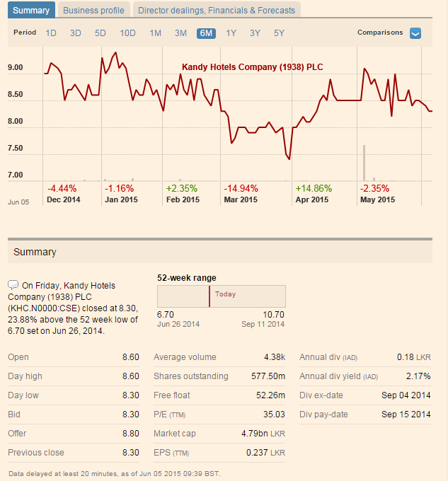Select the 3D period
The image size is (448, 481).
[76, 33]
